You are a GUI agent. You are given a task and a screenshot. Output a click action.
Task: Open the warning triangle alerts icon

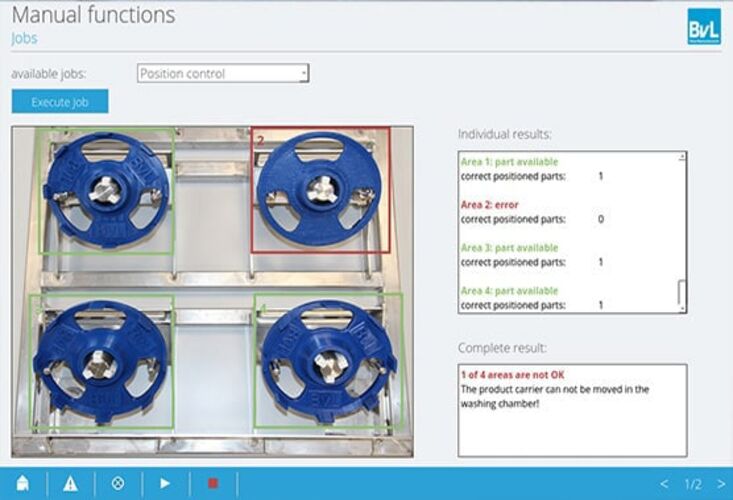[70, 483]
